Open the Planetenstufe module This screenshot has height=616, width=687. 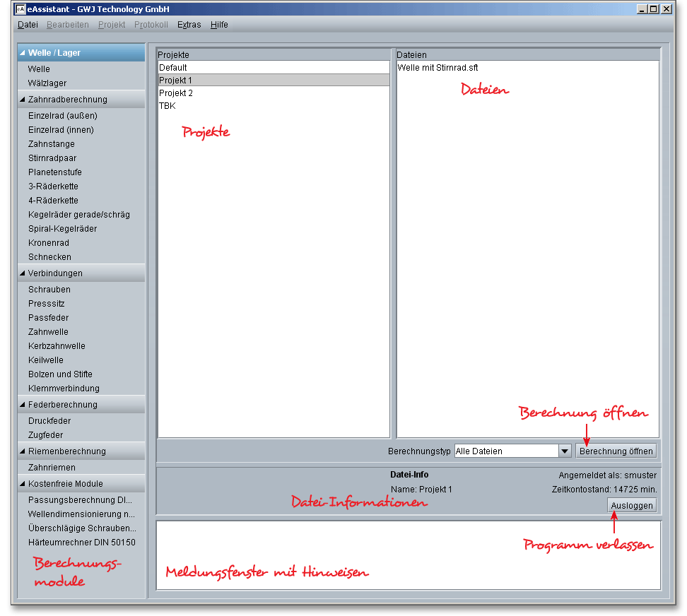(x=55, y=172)
